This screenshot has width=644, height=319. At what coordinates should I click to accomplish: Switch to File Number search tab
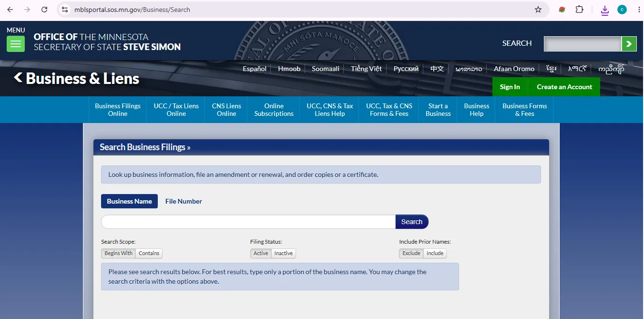[x=184, y=201]
